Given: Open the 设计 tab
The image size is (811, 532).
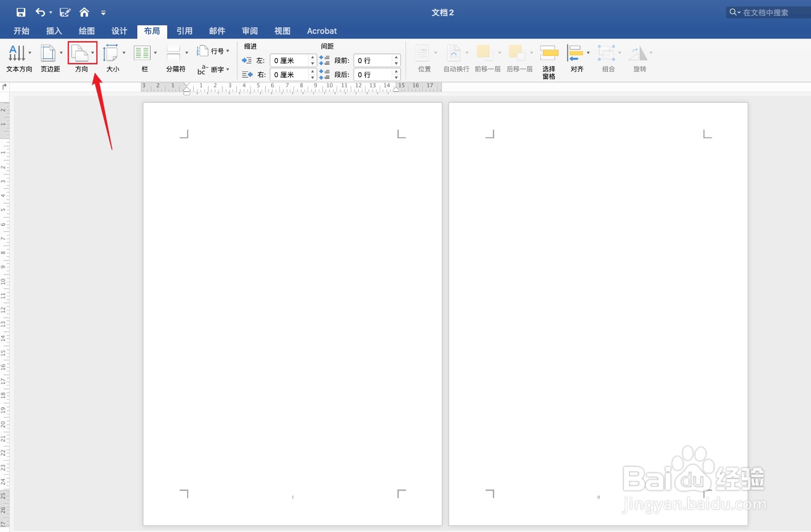Looking at the screenshot, I should pos(119,31).
